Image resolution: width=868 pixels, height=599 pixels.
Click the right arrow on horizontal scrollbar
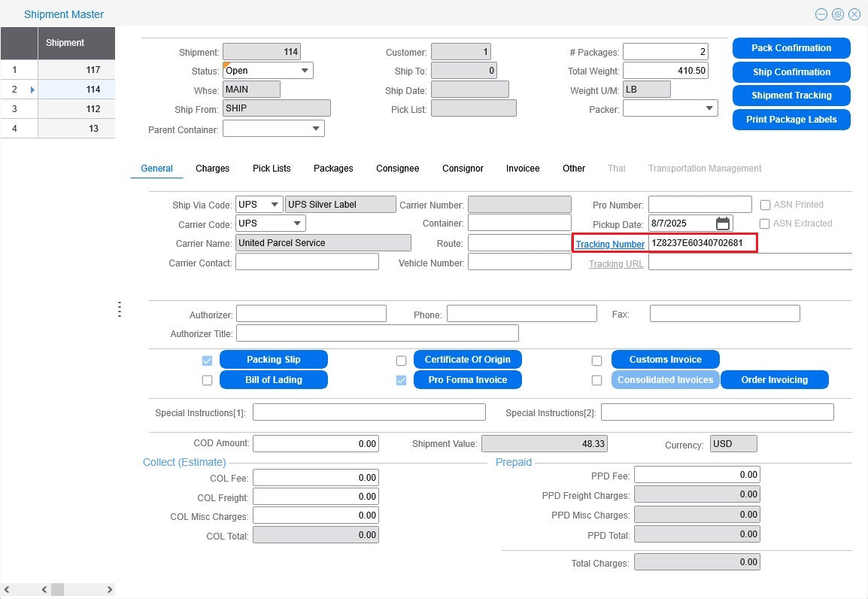click(x=110, y=590)
